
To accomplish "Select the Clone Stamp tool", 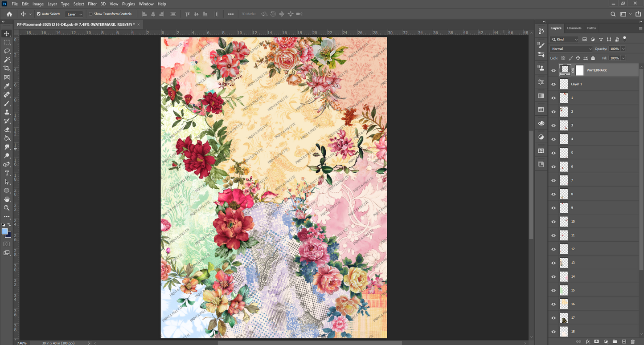I will pyautogui.click(x=7, y=112).
